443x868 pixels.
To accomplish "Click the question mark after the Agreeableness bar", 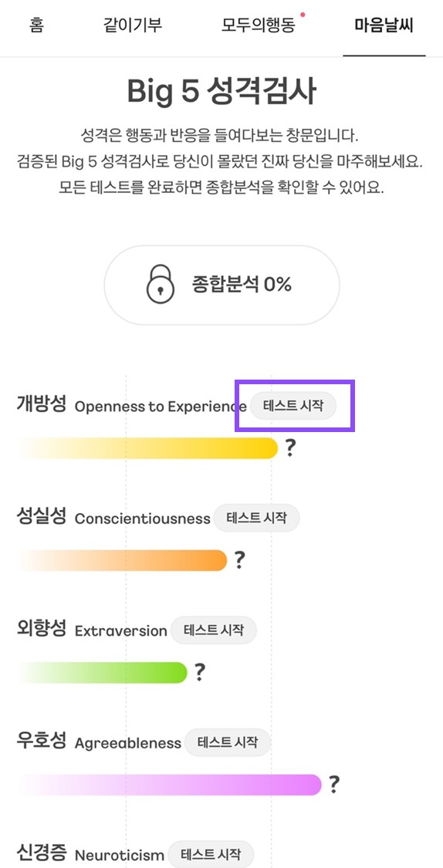I will [x=334, y=784].
